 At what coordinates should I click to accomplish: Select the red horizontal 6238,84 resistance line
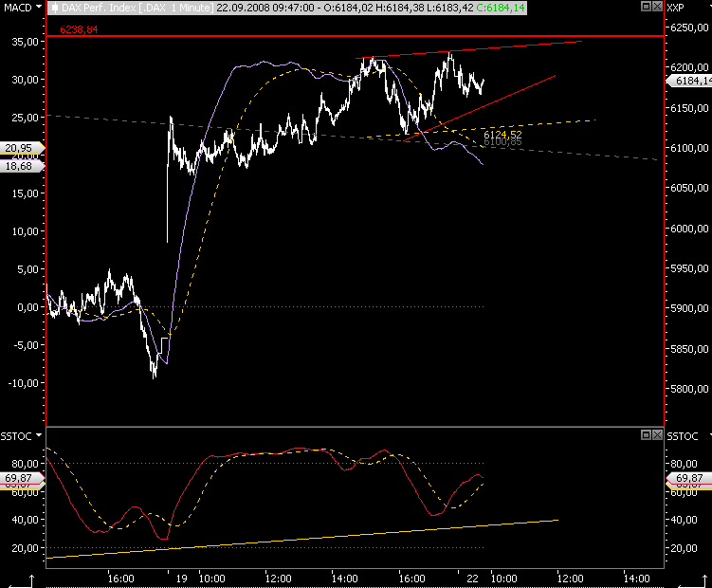(x=356, y=36)
